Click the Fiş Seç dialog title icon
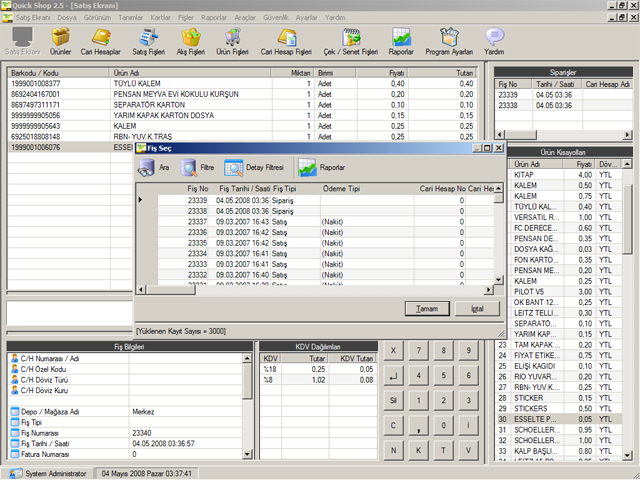 141,148
